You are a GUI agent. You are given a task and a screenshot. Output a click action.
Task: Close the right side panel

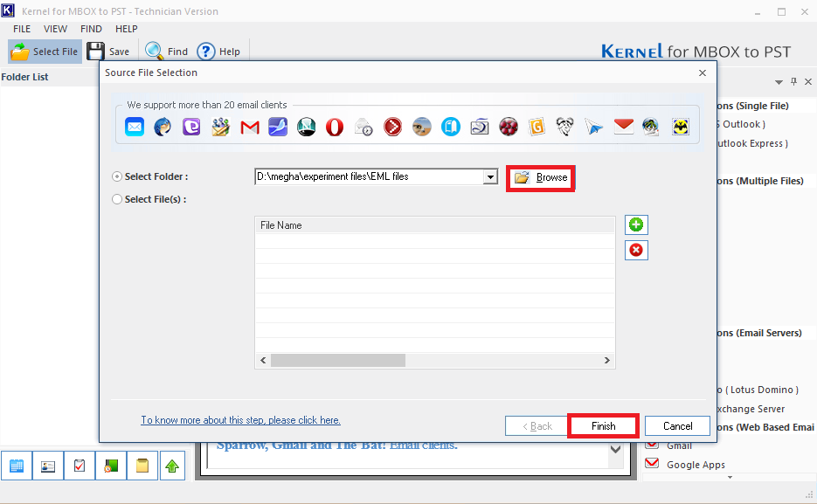click(x=808, y=82)
